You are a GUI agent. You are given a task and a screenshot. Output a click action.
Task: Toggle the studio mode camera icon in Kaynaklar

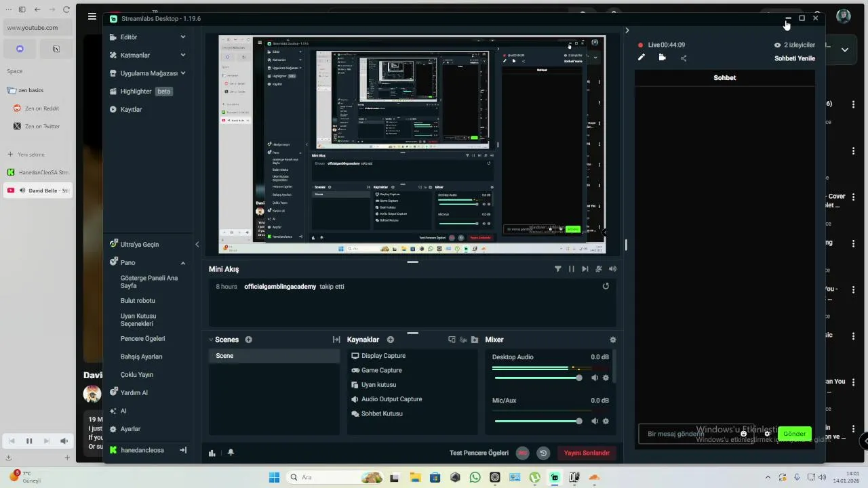(x=464, y=340)
